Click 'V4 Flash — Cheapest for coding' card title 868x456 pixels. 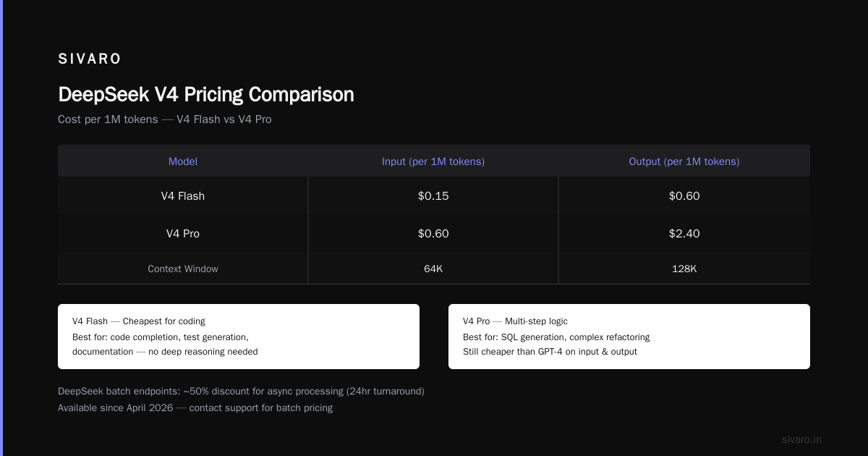coord(139,321)
